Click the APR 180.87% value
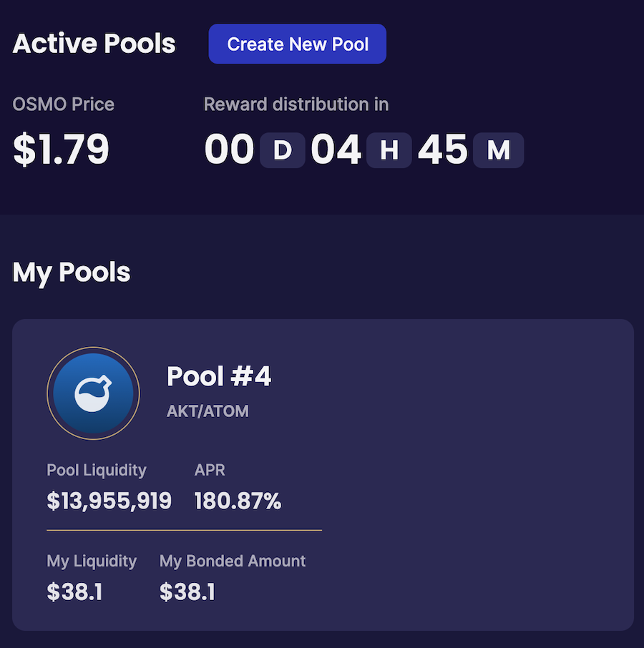Screen dimensions: 644x648 (x=238, y=501)
